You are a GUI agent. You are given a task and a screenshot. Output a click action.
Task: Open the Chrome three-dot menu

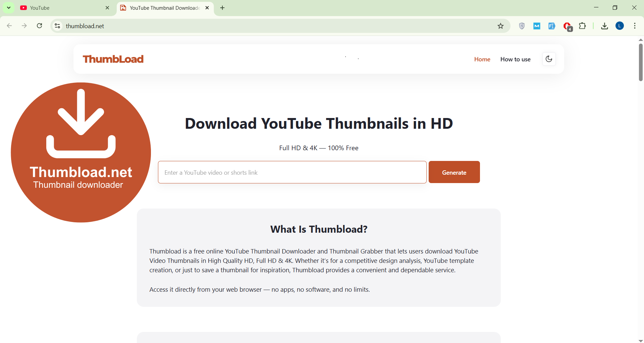click(x=635, y=26)
